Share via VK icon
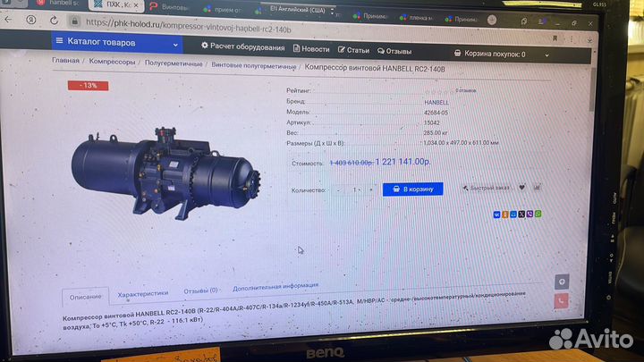 tap(496, 215)
